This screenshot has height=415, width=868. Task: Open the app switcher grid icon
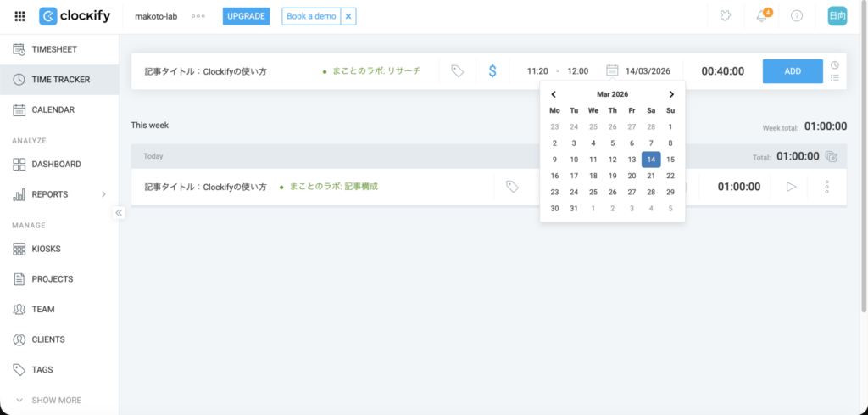point(19,16)
